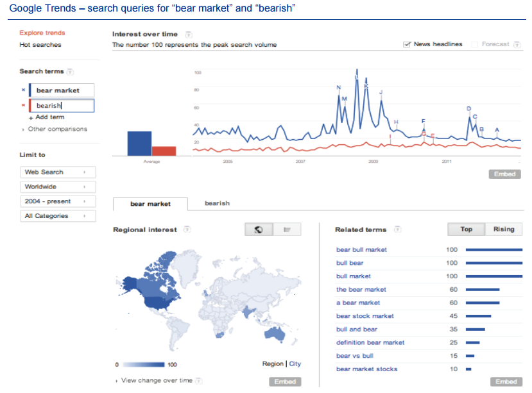Click news headline marker B on chart
532x393 pixels.
coord(481,130)
